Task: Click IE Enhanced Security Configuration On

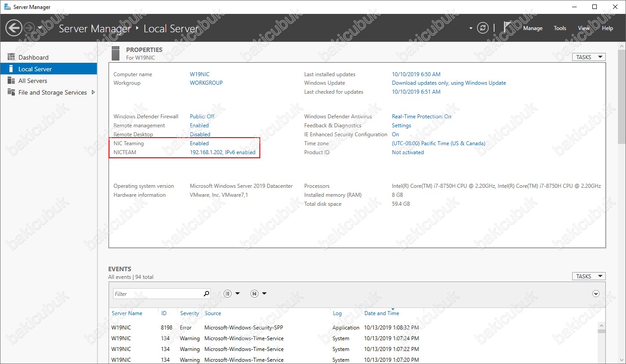Action: click(395, 134)
